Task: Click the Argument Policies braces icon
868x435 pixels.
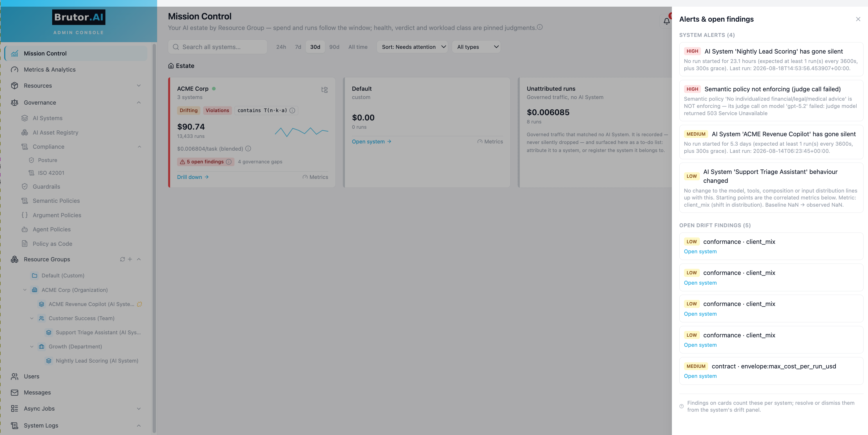Action: (x=25, y=215)
